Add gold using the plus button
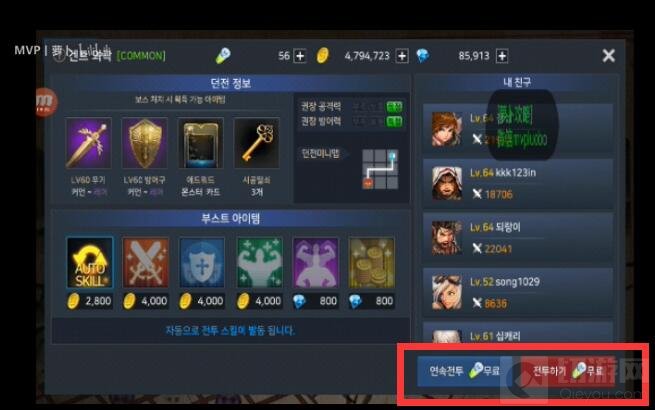Viewport: 655px width, 410px height. tap(402, 56)
